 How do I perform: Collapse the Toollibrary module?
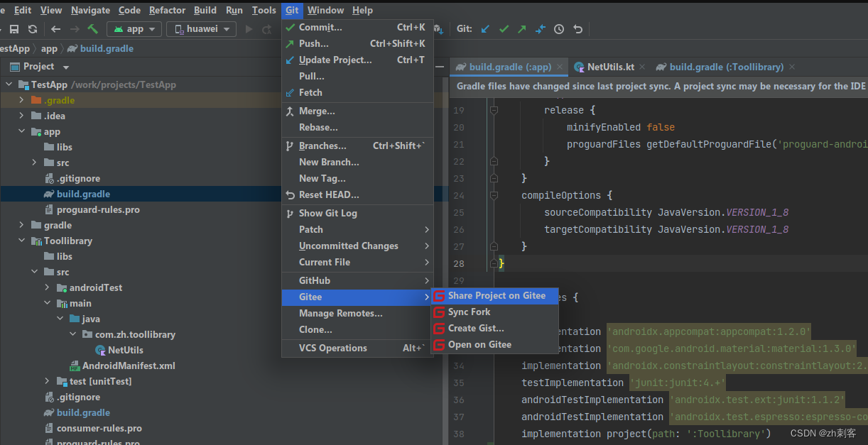tap(21, 241)
